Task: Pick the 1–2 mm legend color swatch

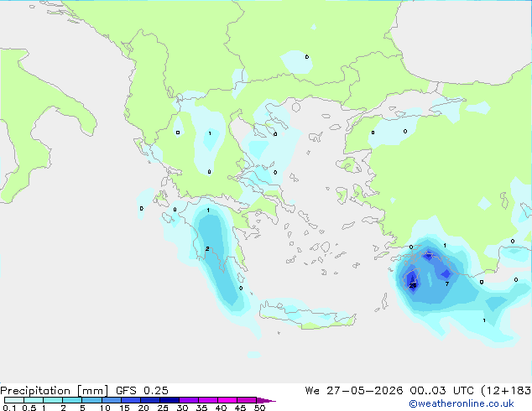Action: (53, 400)
